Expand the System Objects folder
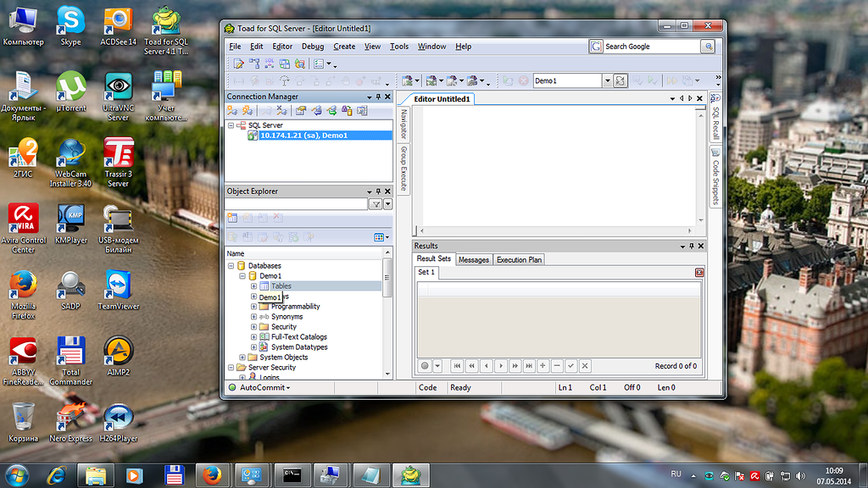 [242, 358]
